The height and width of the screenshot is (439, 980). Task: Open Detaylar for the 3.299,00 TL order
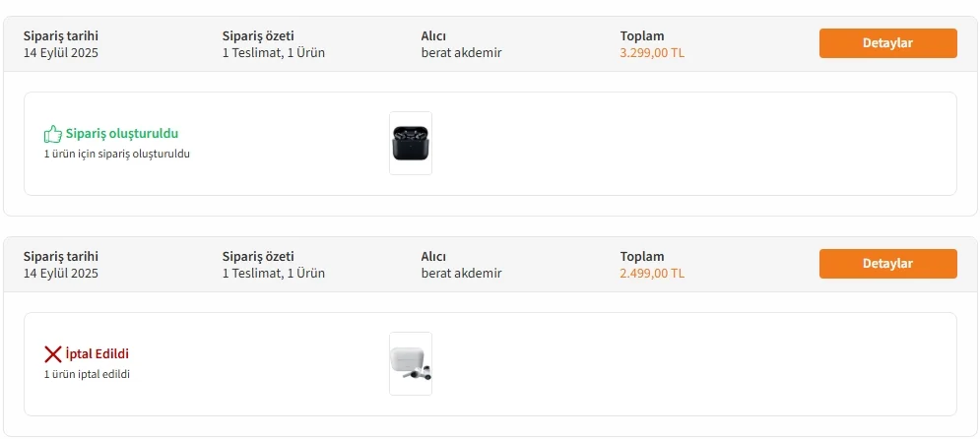887,43
